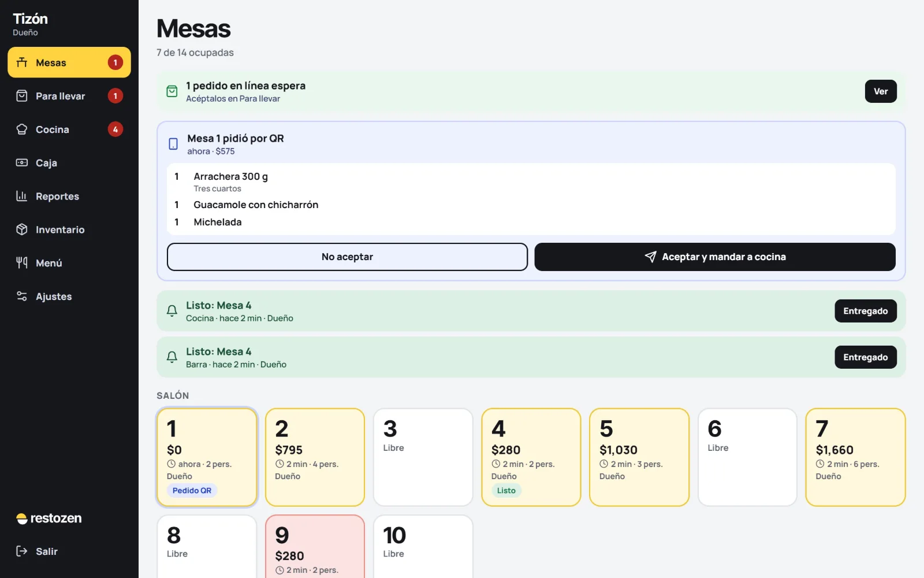
Task: Click the bell icon on Cocina ready alert
Action: [172, 311]
